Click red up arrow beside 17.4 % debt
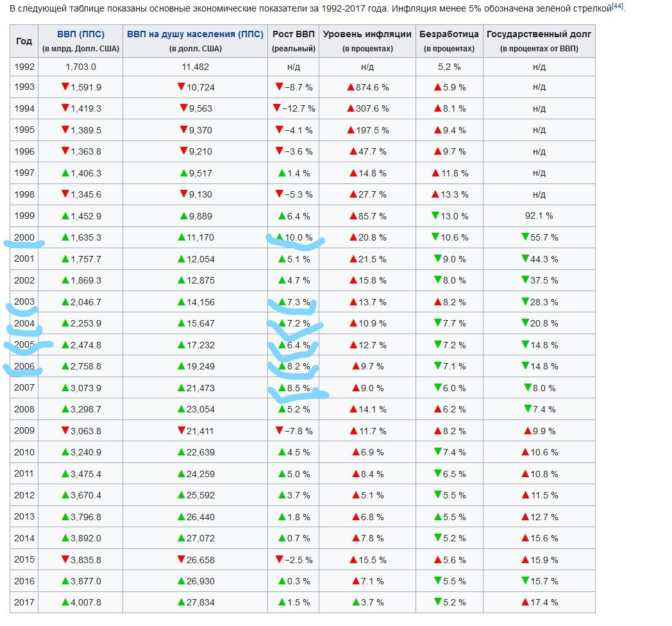The image size is (672, 626). coord(525,602)
